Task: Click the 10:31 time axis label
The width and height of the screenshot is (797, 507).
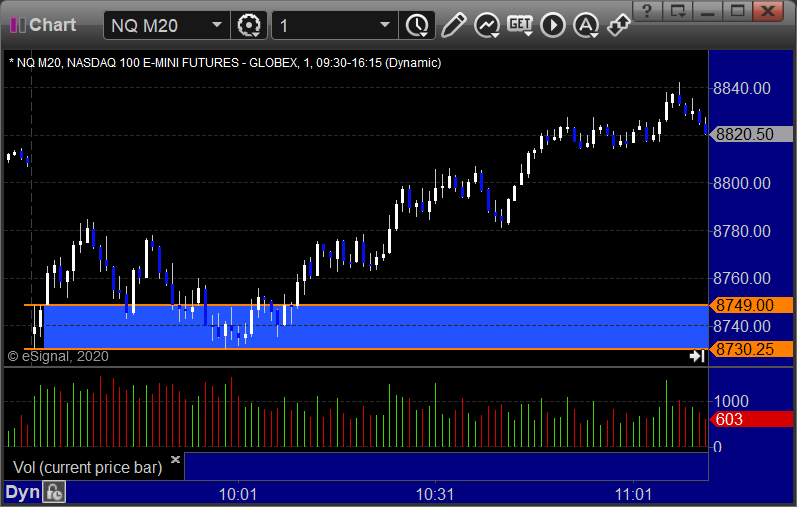Action: [435, 494]
